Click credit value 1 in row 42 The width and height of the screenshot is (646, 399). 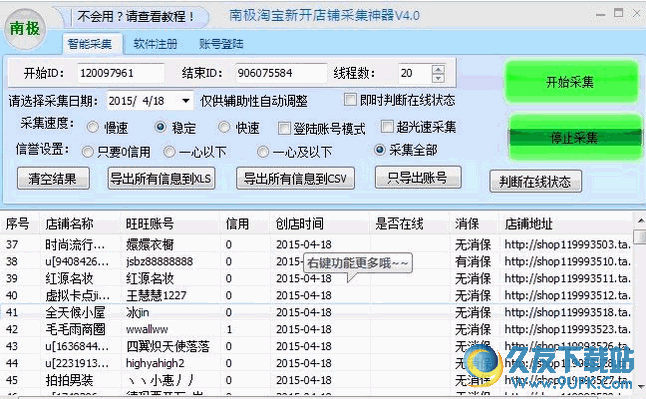point(229,329)
